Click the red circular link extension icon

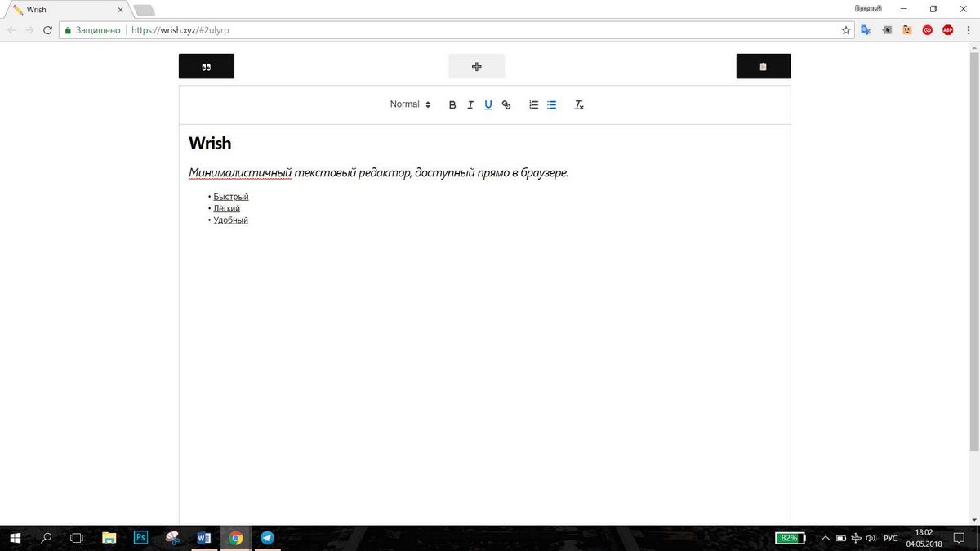(x=928, y=30)
